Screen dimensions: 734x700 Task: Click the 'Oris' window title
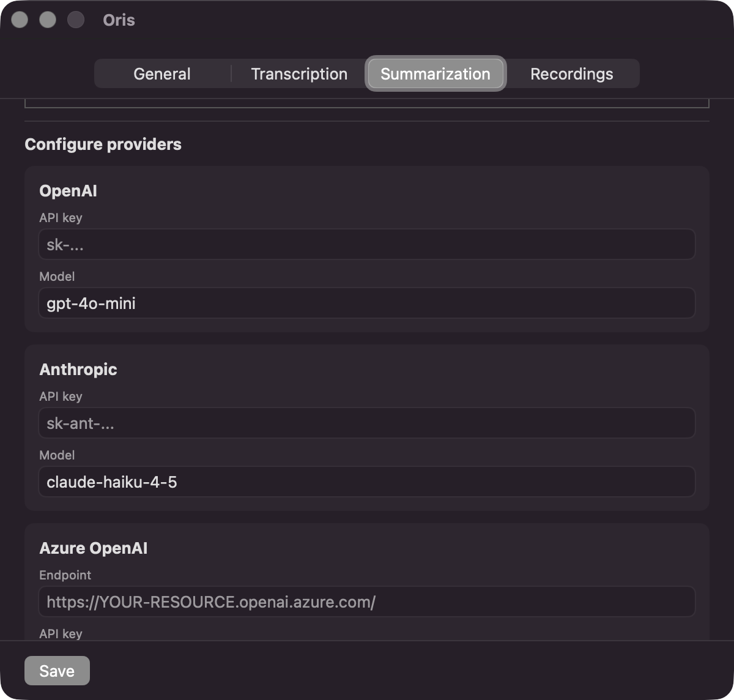coord(119,20)
